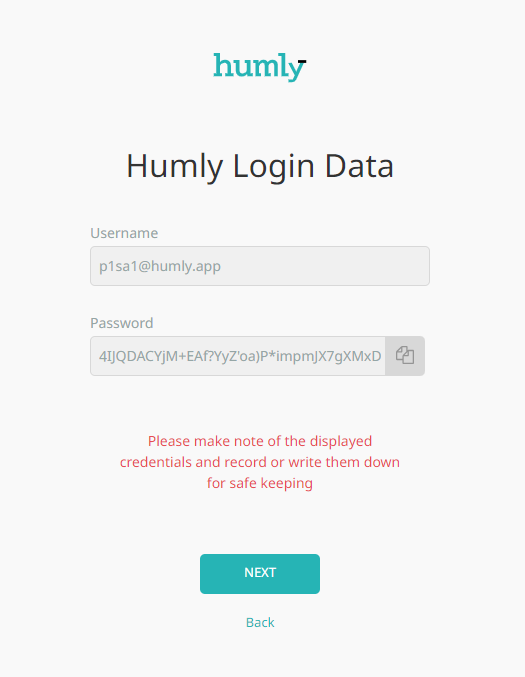Return to previous step using Back
Image resolution: width=525 pixels, height=677 pixels.
tap(259, 622)
